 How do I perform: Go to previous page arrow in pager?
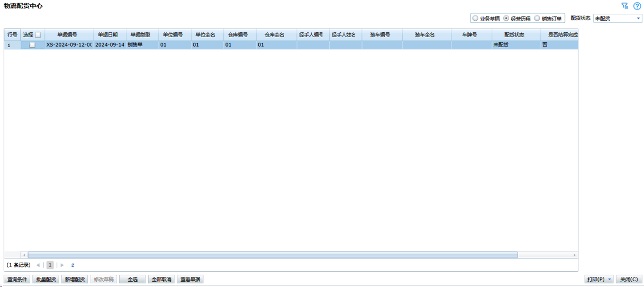pos(38,265)
